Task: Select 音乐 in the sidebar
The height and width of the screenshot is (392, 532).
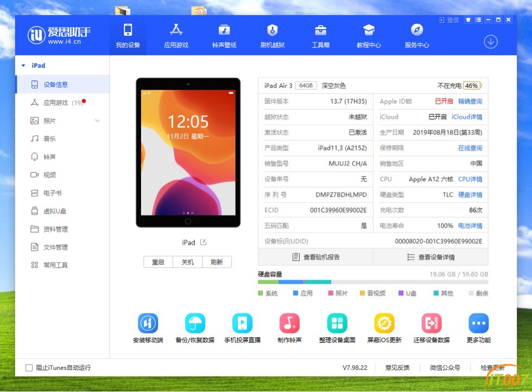Action: click(x=63, y=139)
